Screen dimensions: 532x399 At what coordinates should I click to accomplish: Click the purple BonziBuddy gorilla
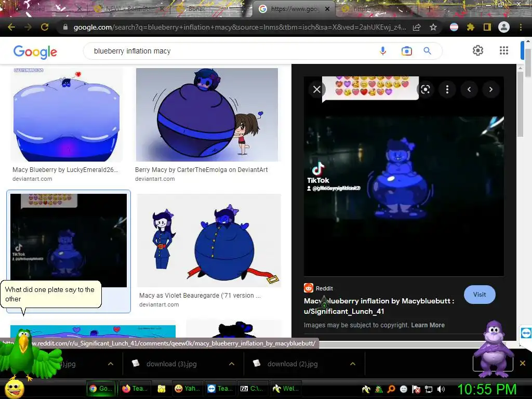point(493,349)
